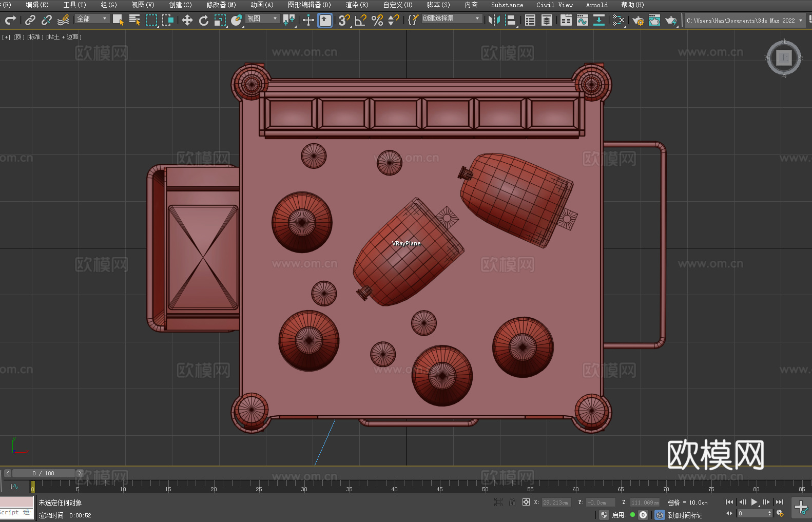Open the 编辑(E) menu

pos(37,5)
